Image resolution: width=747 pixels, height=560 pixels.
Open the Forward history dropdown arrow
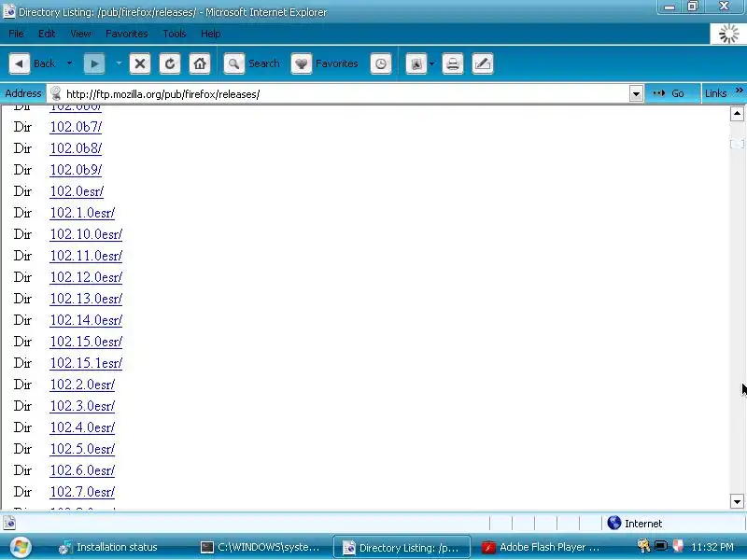pyautogui.click(x=119, y=63)
